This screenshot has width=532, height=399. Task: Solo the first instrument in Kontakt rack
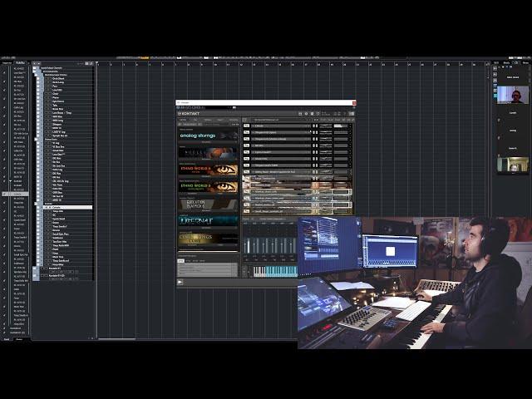click(314, 126)
